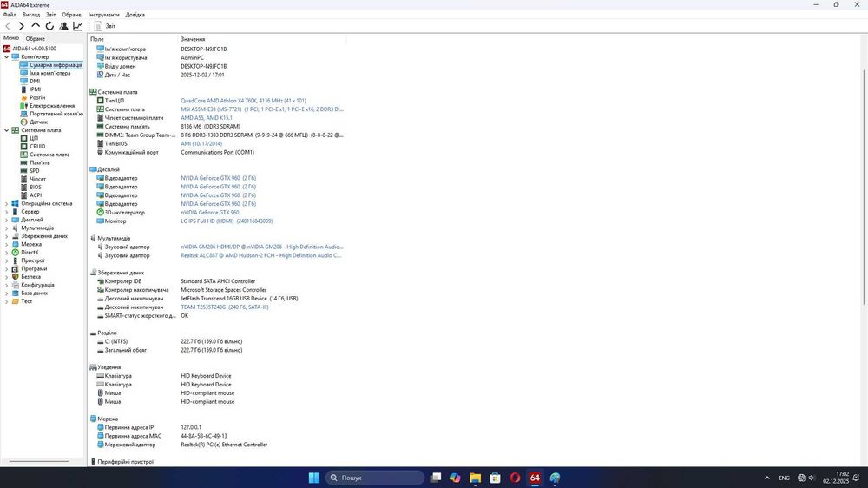Click the Звіт report button
The width and height of the screenshot is (868, 488).
click(105, 26)
